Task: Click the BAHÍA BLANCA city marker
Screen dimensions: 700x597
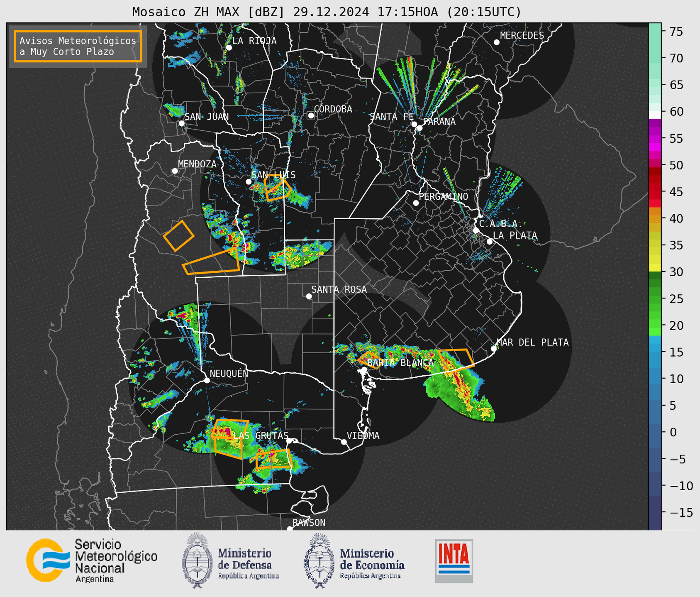Action: tap(364, 369)
